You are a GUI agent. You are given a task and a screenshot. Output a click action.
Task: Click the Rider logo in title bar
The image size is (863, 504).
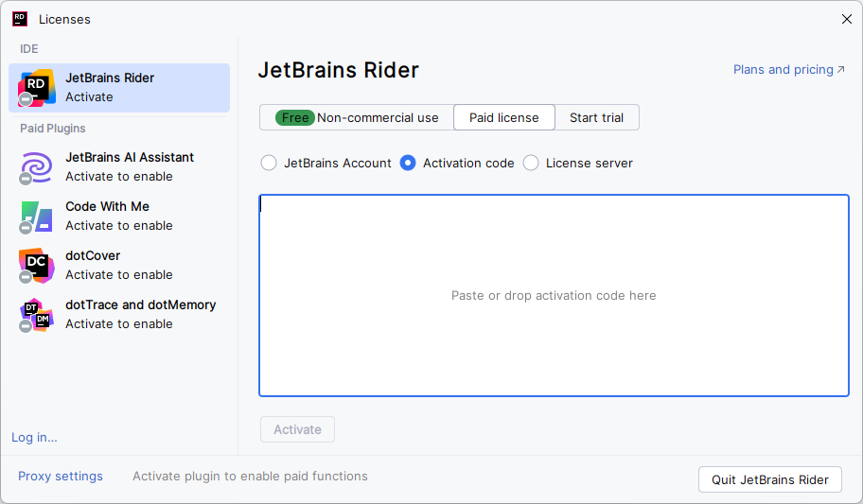20,18
